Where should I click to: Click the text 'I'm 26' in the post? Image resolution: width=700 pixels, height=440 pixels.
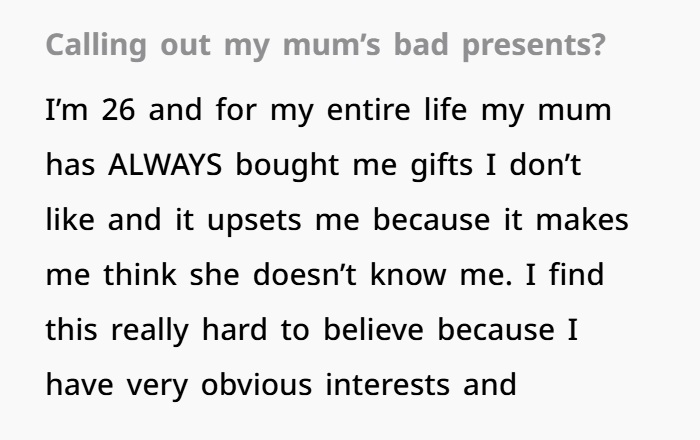(x=89, y=109)
